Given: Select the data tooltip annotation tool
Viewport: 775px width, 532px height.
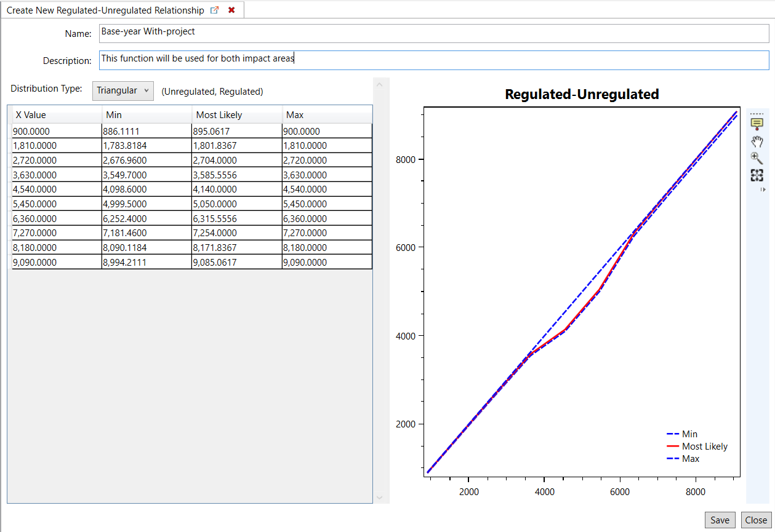Looking at the screenshot, I should coord(757,124).
